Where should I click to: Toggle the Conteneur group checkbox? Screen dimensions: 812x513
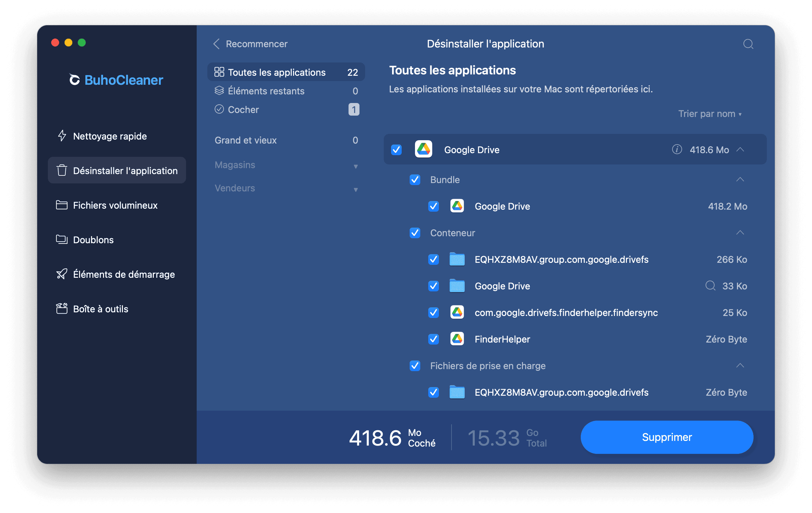[415, 233]
